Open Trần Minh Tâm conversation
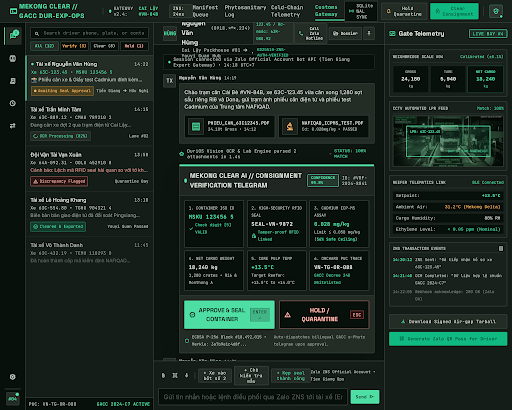The height and width of the screenshot is (410, 512). 89,123
